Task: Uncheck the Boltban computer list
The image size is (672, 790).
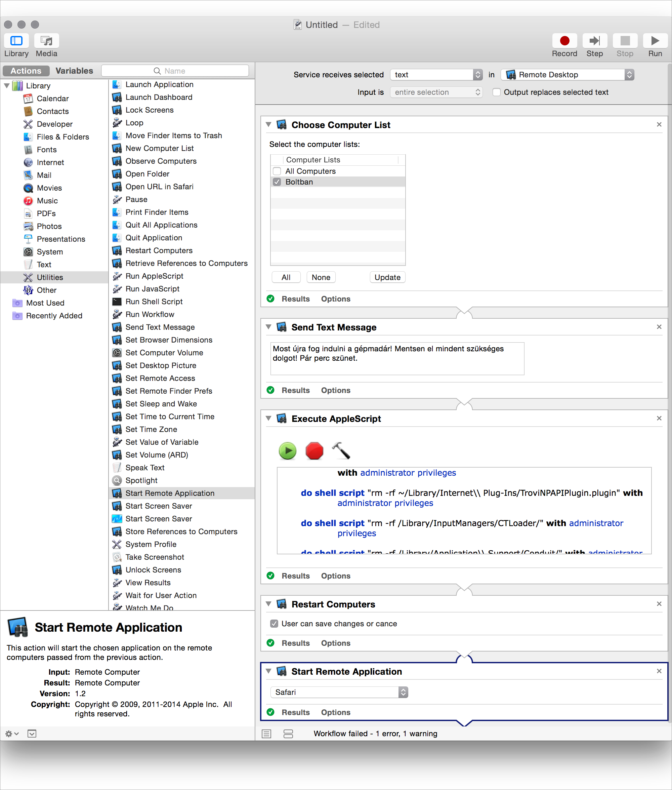Action: tap(277, 182)
